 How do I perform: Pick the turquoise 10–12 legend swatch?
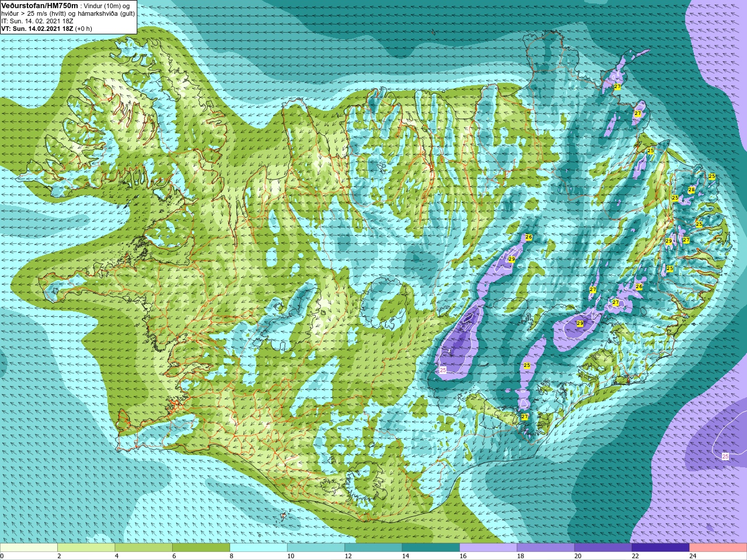[x=316, y=548]
